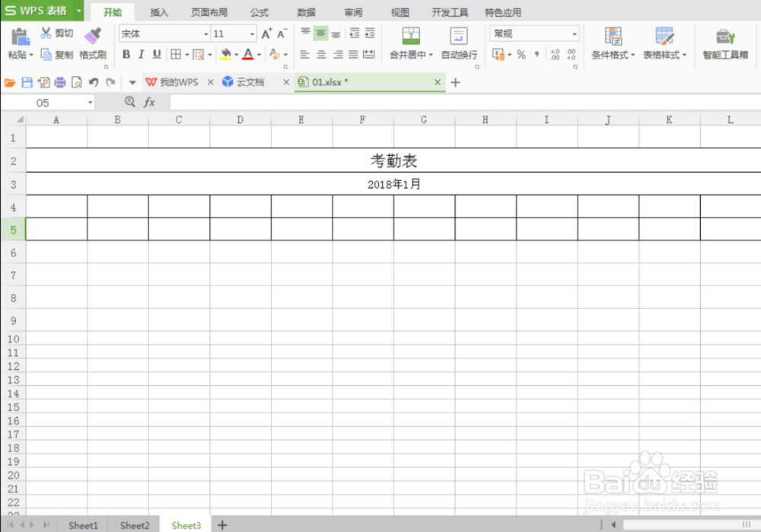
Task: Apply percent number format
Action: pyautogui.click(x=520, y=54)
